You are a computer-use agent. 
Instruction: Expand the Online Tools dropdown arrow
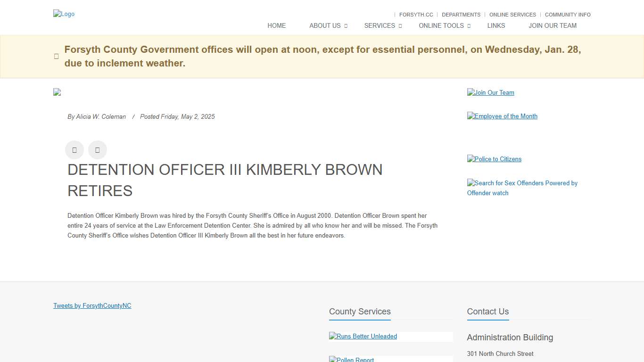click(469, 26)
